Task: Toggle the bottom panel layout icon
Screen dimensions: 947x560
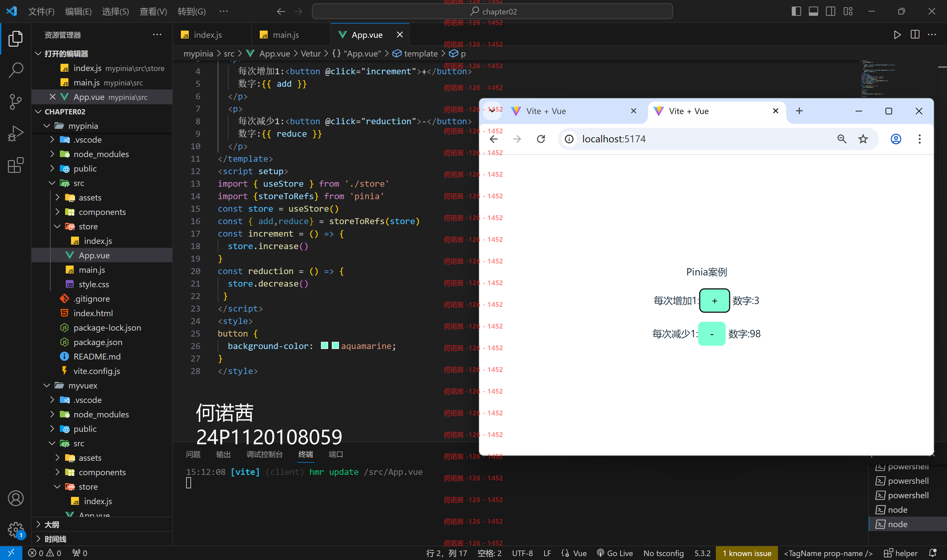Action: click(x=813, y=11)
